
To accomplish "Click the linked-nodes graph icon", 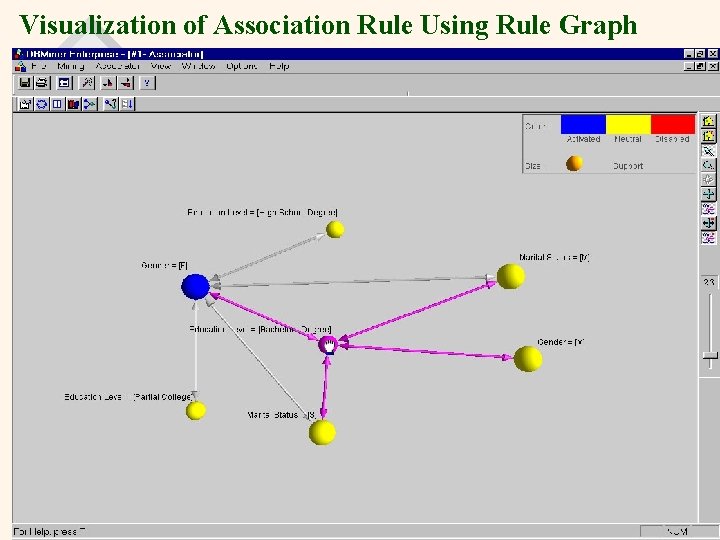I will [111, 104].
